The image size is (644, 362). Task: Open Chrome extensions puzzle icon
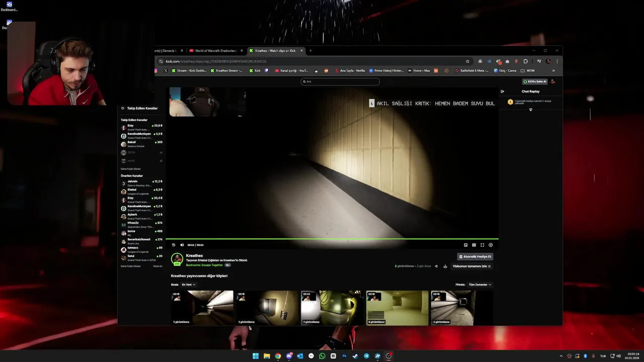(x=526, y=61)
